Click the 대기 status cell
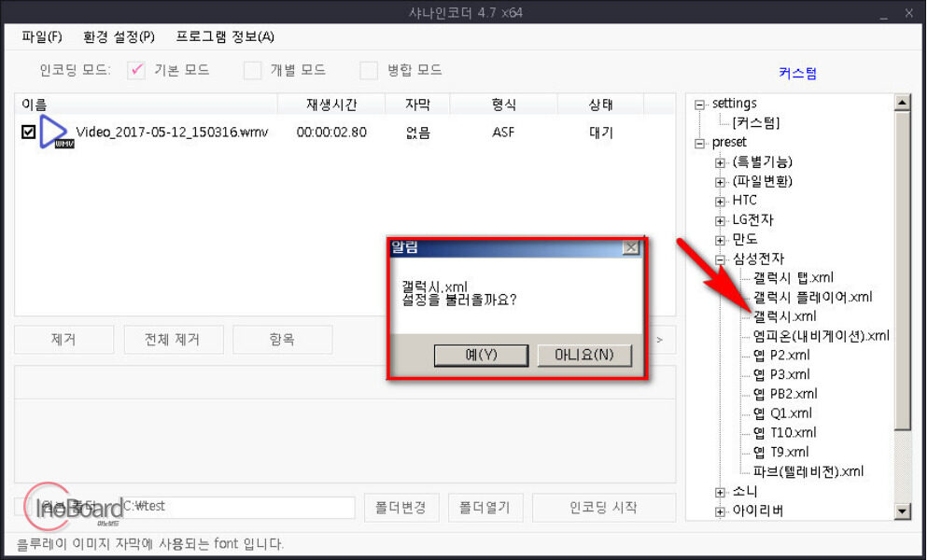928x560 pixels. point(600,132)
